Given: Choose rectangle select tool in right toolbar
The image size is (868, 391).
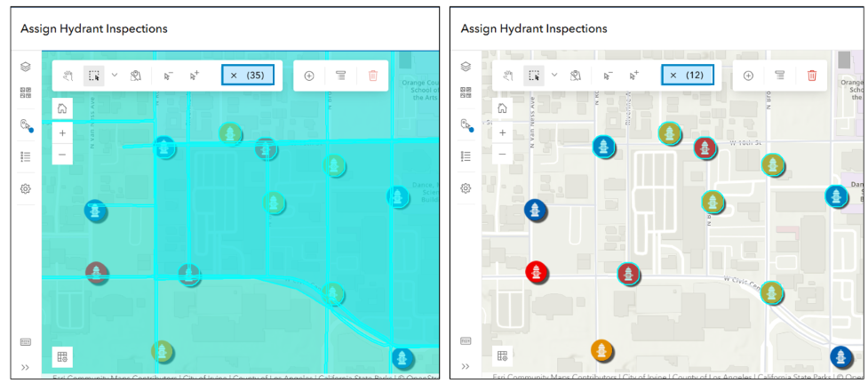Looking at the screenshot, I should coord(534,76).
